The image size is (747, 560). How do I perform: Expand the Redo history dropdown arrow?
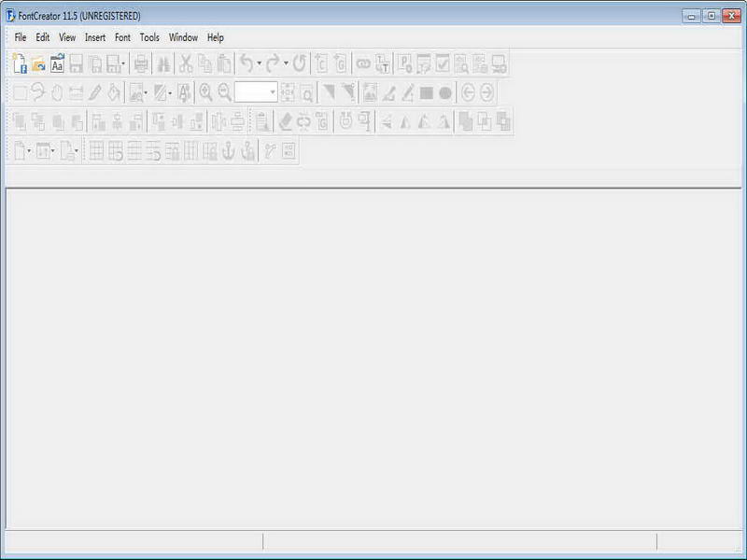[286, 63]
